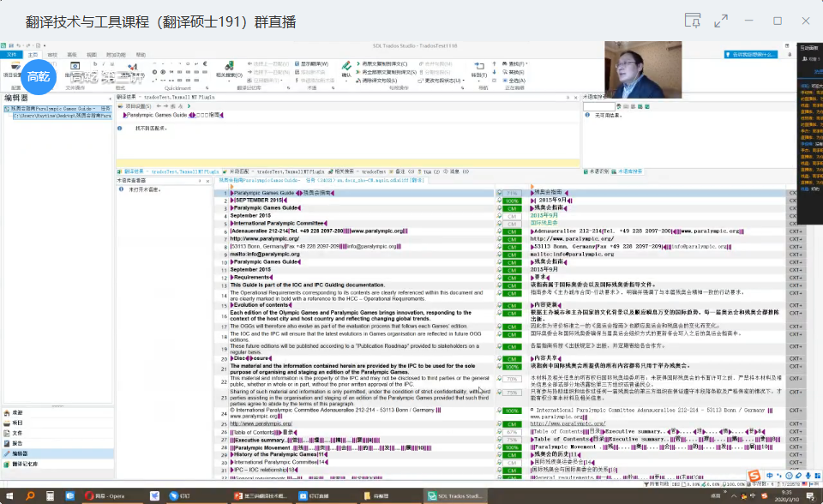Toggle the 70% match status of segment 22
Screen dimensions: 823x504
pos(512,378)
